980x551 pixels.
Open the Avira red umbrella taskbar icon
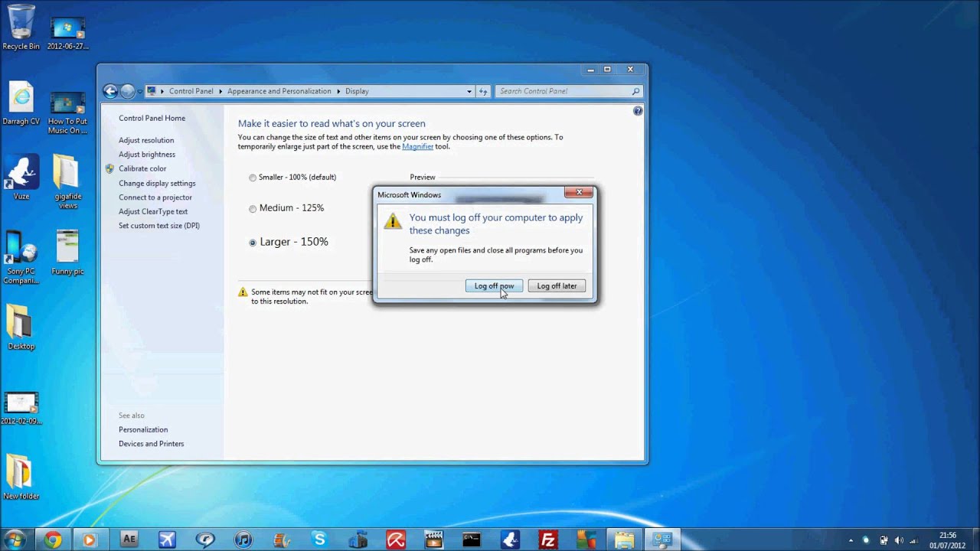(x=396, y=540)
